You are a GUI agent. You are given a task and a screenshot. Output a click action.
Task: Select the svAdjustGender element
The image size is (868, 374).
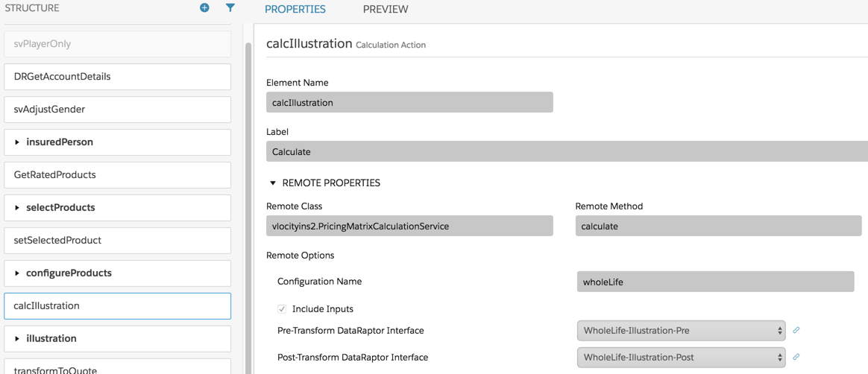tap(117, 110)
